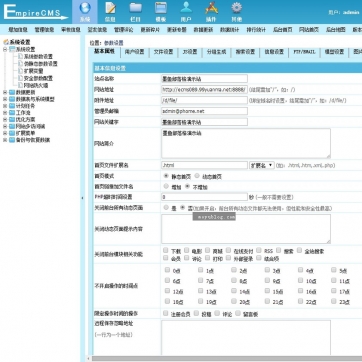Select the 动态首页 radio button

197,176
